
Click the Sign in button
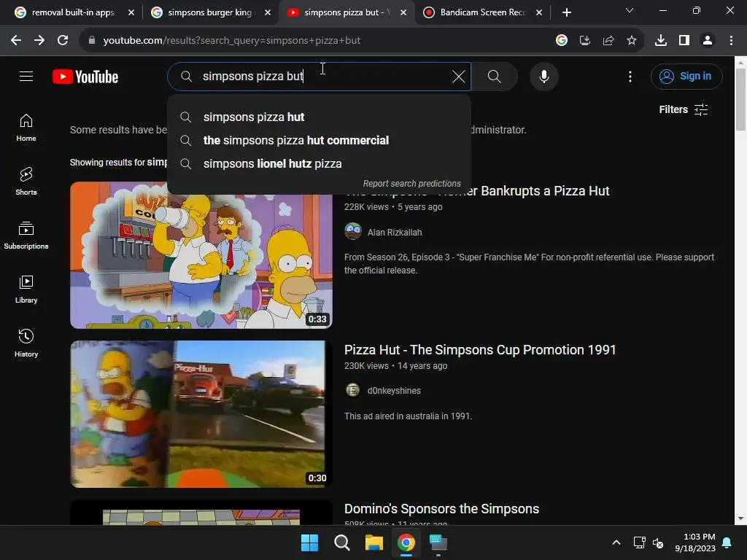point(686,76)
